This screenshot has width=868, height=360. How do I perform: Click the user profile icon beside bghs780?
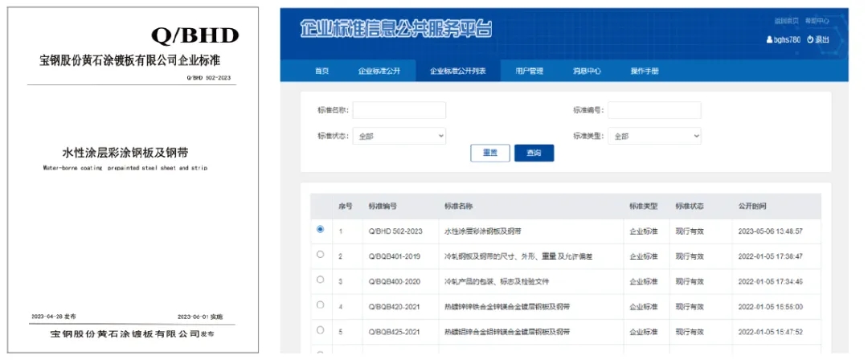point(771,39)
